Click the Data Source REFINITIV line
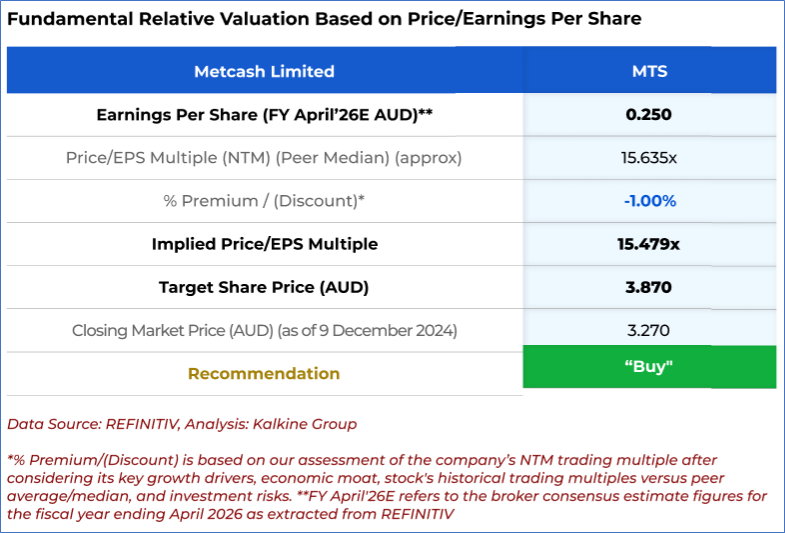Image resolution: width=785 pixels, height=533 pixels. coord(182,424)
